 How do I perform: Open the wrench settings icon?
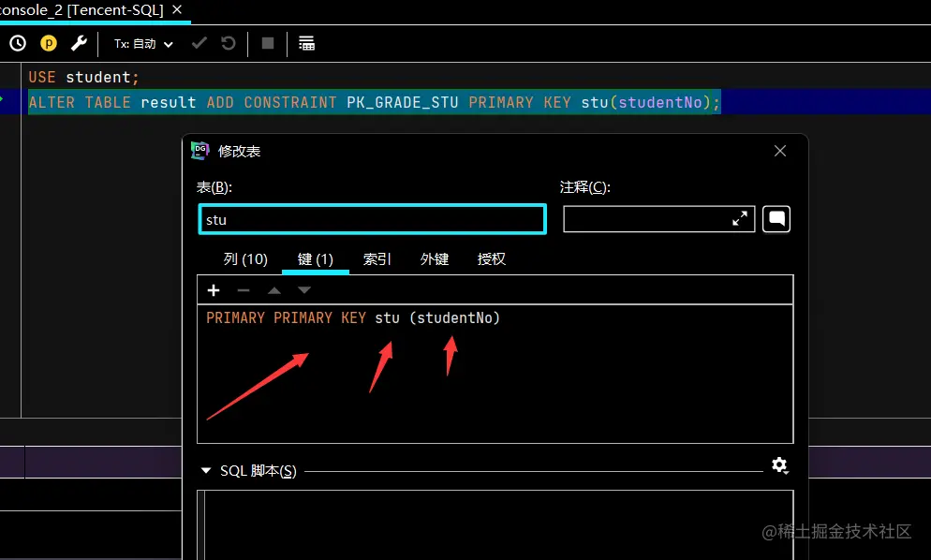(x=79, y=43)
